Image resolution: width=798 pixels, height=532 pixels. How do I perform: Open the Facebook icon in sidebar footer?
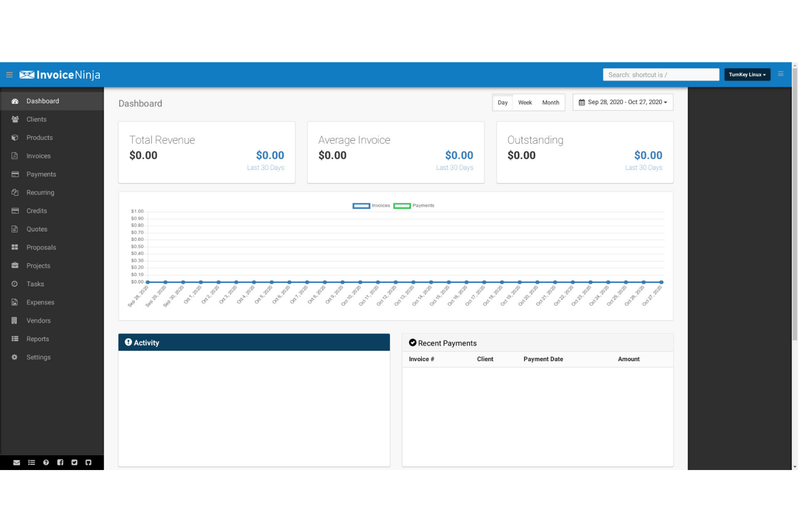60,462
